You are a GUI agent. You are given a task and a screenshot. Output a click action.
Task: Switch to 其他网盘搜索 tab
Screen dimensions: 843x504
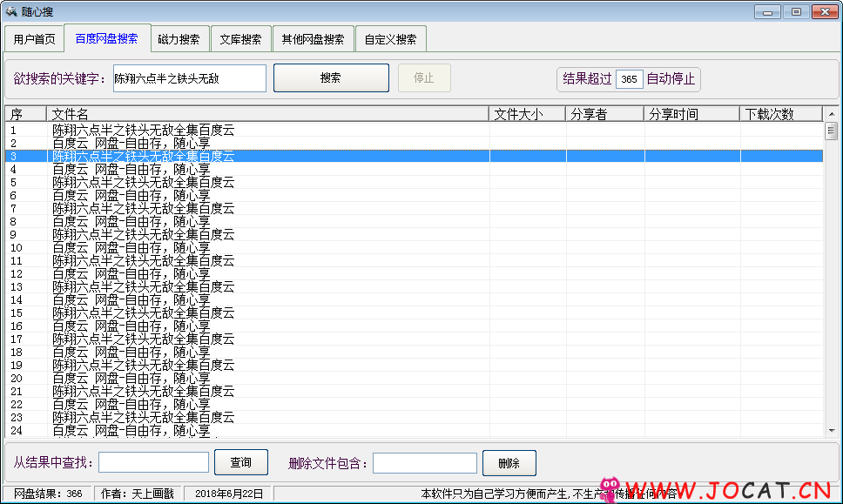tap(313, 39)
